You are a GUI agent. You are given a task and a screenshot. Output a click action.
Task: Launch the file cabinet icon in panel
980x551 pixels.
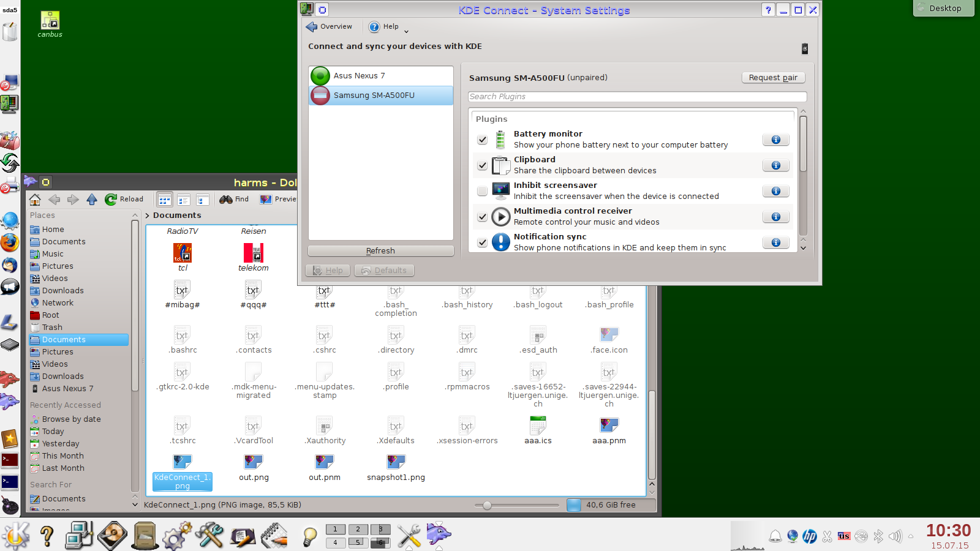click(145, 536)
